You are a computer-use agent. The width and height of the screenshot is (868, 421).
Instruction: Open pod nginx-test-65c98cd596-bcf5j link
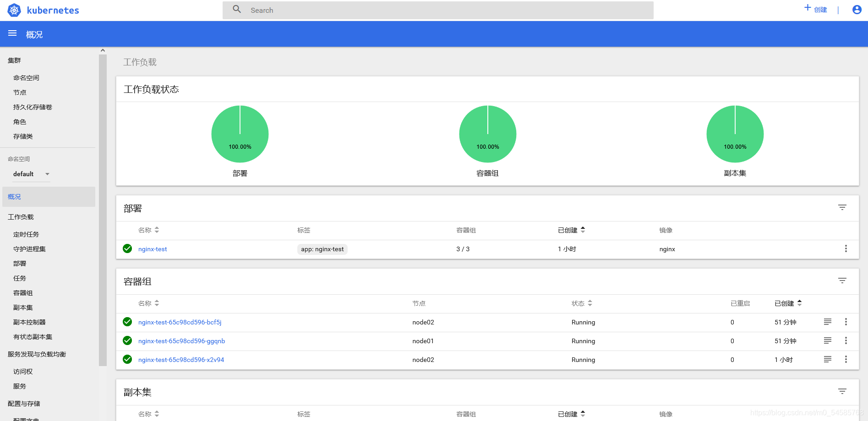[180, 322]
